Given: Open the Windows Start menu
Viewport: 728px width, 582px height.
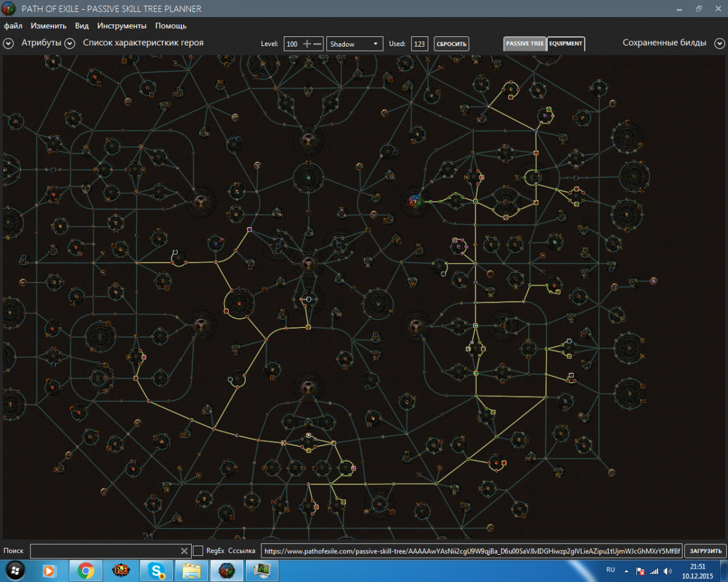Looking at the screenshot, I should click(x=16, y=571).
